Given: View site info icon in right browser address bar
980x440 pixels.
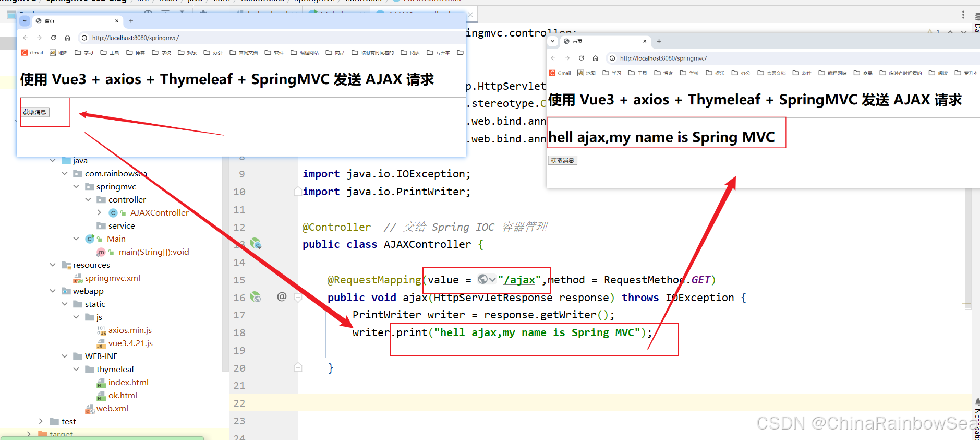Looking at the screenshot, I should click(612, 58).
